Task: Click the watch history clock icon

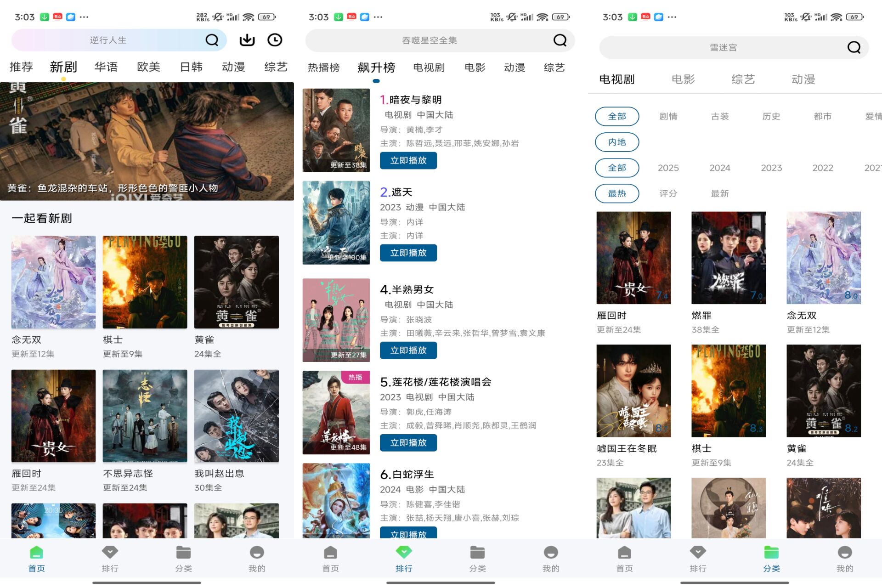Action: (275, 40)
